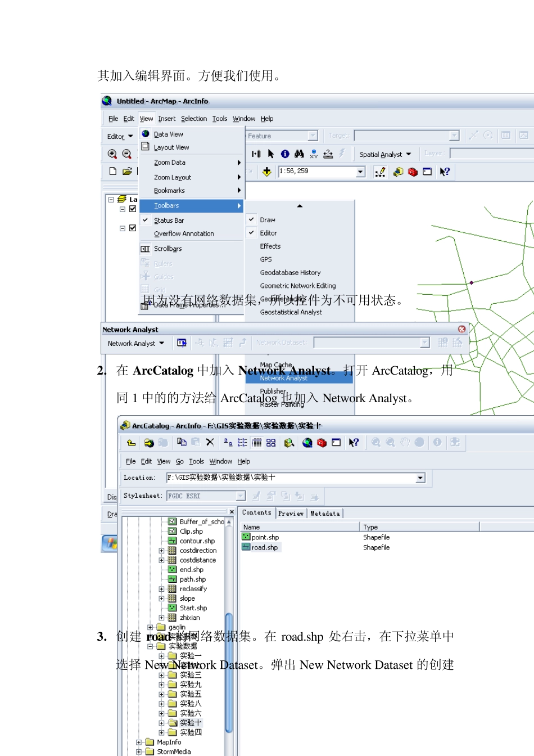The height and width of the screenshot is (756, 534).
Task: Click the Windows Start button
Action: pos(109,543)
